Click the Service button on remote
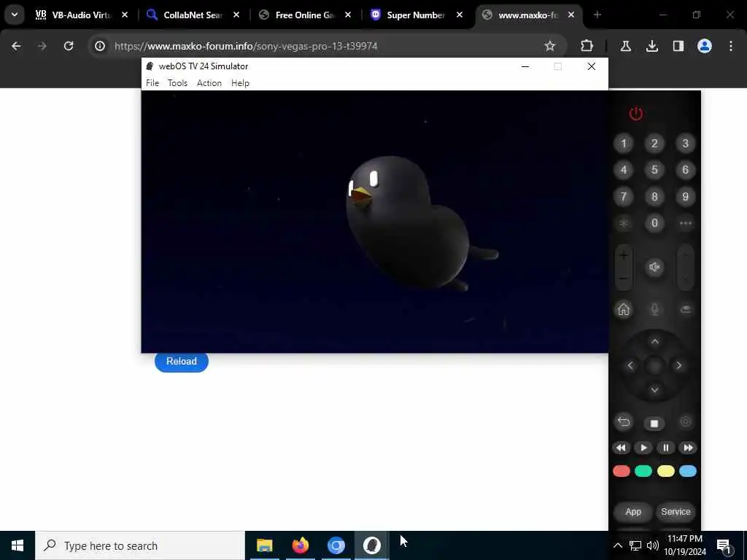 [676, 512]
